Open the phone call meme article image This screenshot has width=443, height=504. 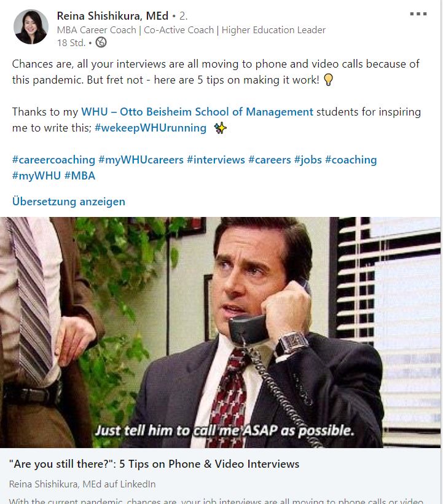tap(221, 333)
